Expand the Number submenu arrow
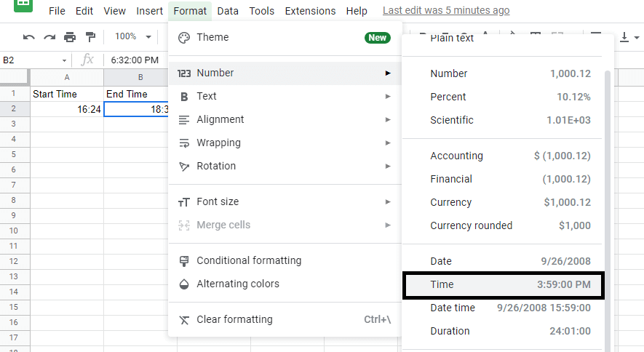The image size is (644, 352). coord(388,73)
